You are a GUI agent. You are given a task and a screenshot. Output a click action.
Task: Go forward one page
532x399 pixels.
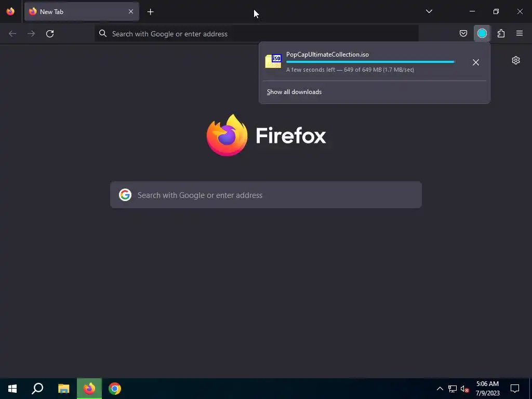click(31, 34)
